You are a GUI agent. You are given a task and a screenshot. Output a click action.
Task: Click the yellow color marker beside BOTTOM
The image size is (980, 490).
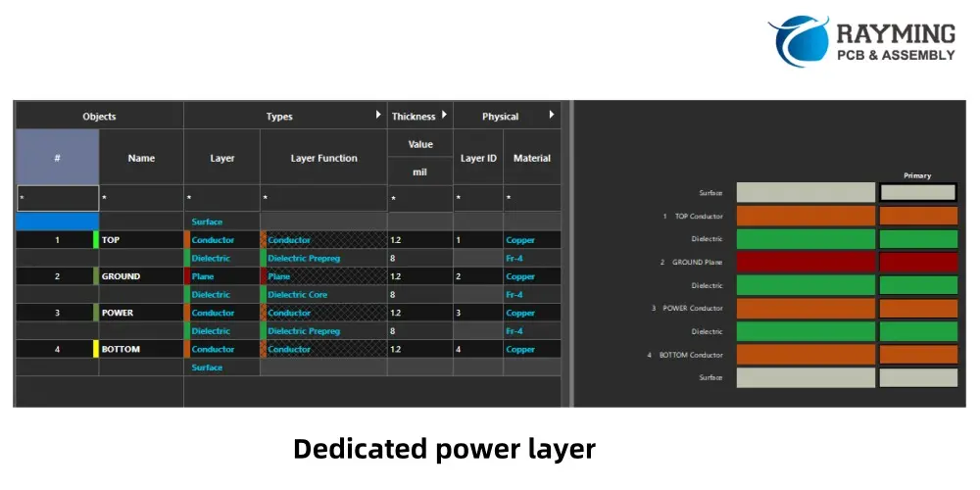(95, 349)
